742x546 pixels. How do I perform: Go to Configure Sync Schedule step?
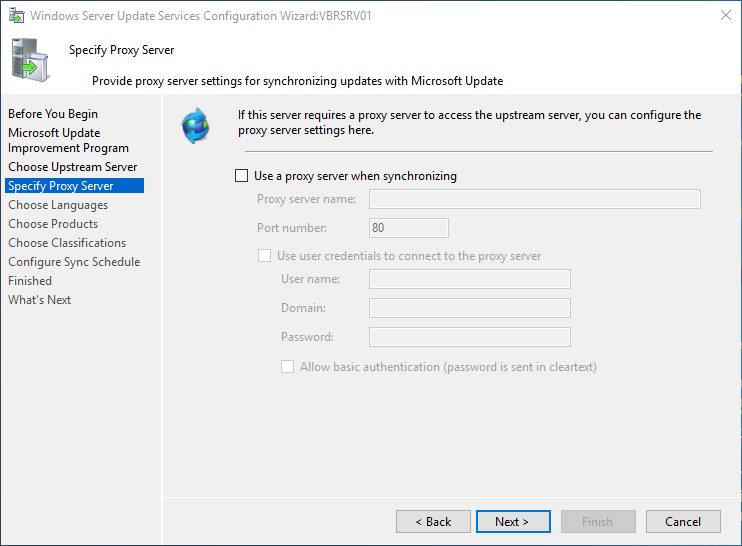(x=74, y=262)
